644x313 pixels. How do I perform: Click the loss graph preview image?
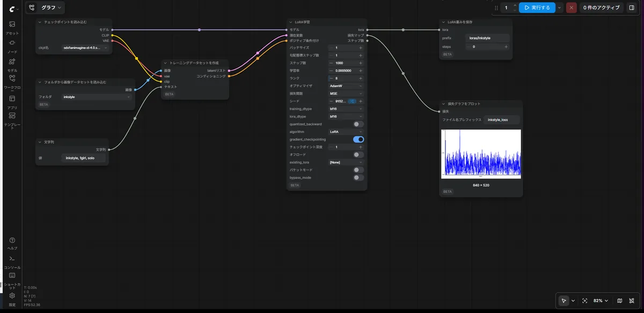481,154
